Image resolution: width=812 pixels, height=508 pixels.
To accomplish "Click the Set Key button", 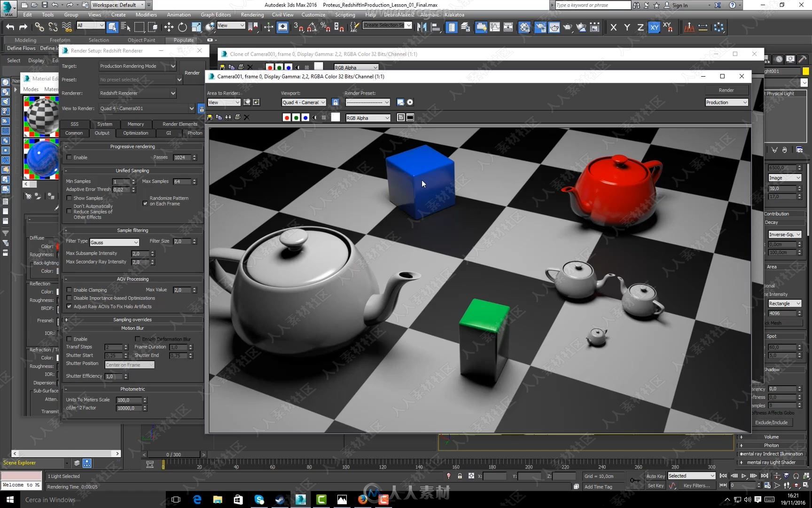I will pyautogui.click(x=656, y=485).
